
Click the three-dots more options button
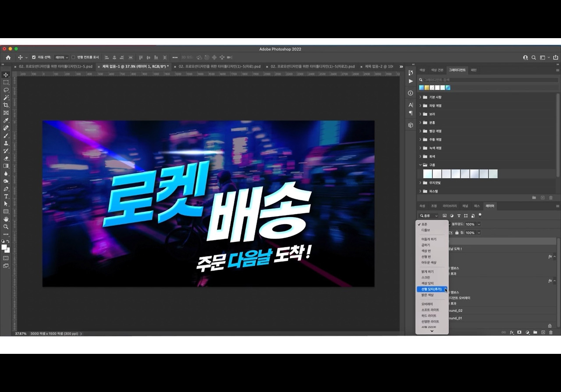coord(175,57)
